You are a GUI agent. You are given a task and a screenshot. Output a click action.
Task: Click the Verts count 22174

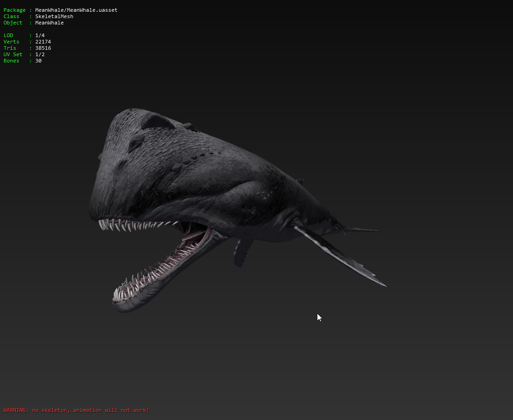43,42
